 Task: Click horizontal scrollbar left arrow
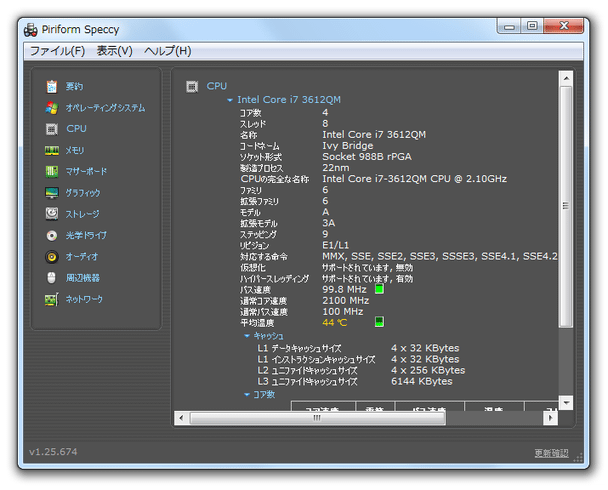coord(181,418)
